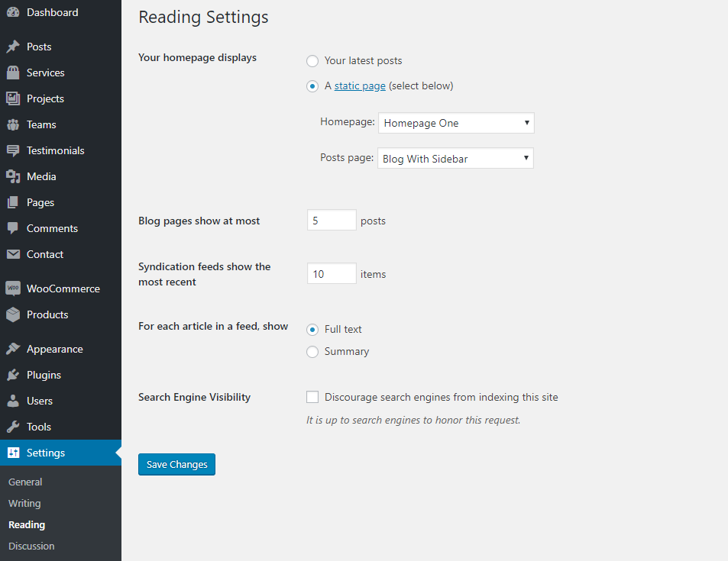Expand the Posts page dropdown

pyautogui.click(x=455, y=159)
